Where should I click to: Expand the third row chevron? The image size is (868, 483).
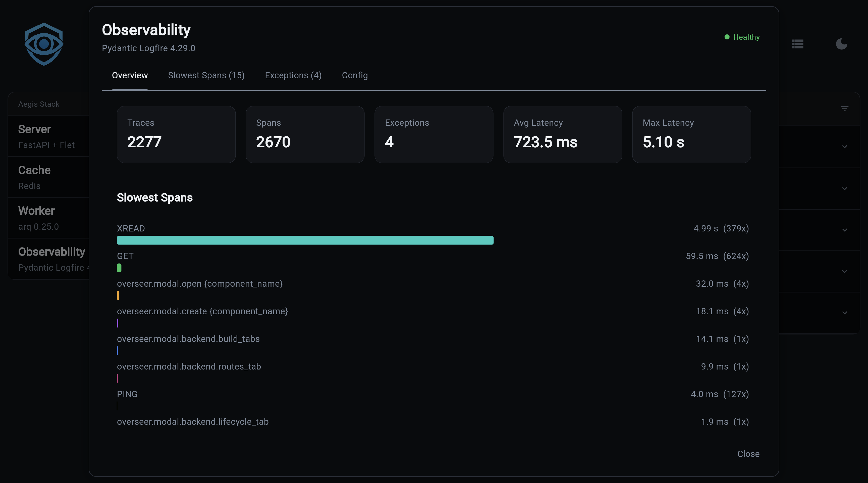[844, 230]
